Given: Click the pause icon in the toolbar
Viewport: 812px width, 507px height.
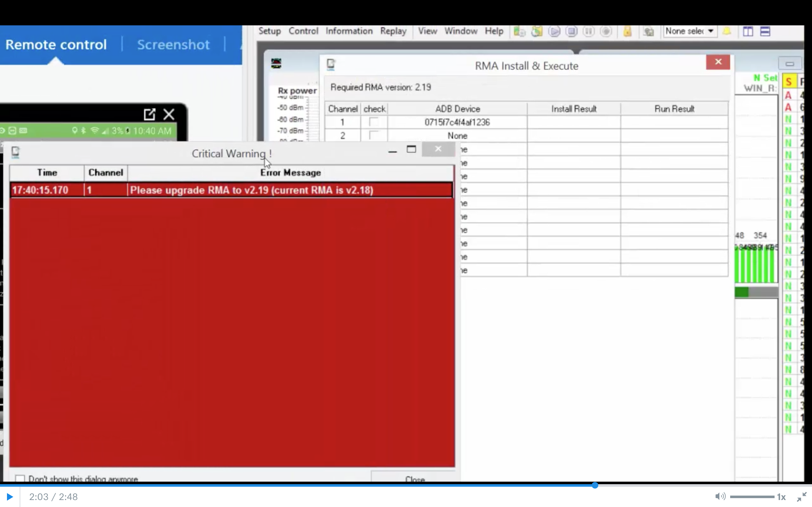Looking at the screenshot, I should pos(588,31).
